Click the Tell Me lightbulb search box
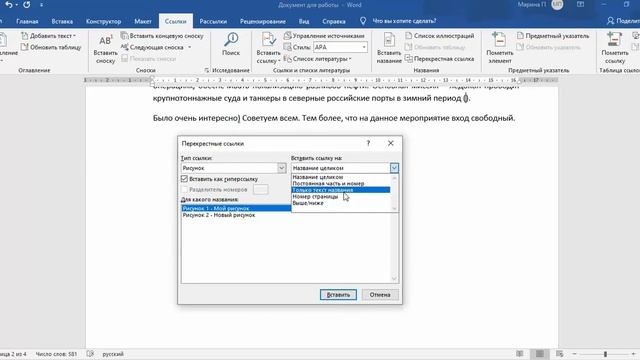The height and width of the screenshot is (360, 640). click(x=399, y=21)
